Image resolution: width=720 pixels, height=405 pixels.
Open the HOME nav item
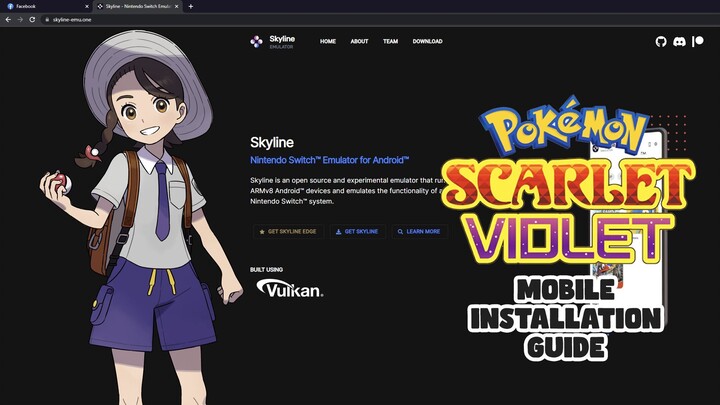coord(328,41)
